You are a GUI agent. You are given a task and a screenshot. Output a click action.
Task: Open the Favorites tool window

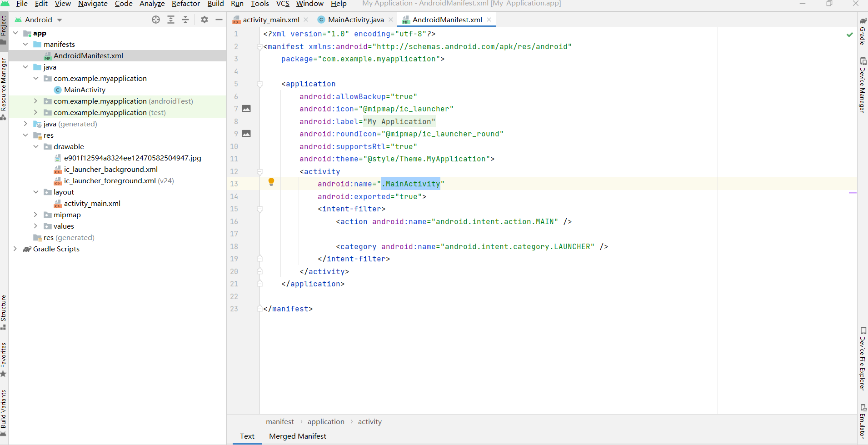[4, 360]
